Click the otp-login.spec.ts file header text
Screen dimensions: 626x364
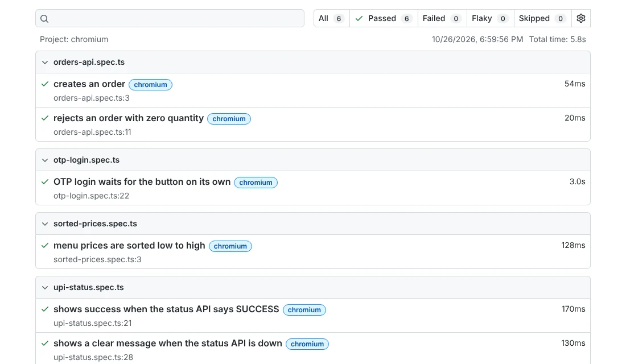coord(87,160)
